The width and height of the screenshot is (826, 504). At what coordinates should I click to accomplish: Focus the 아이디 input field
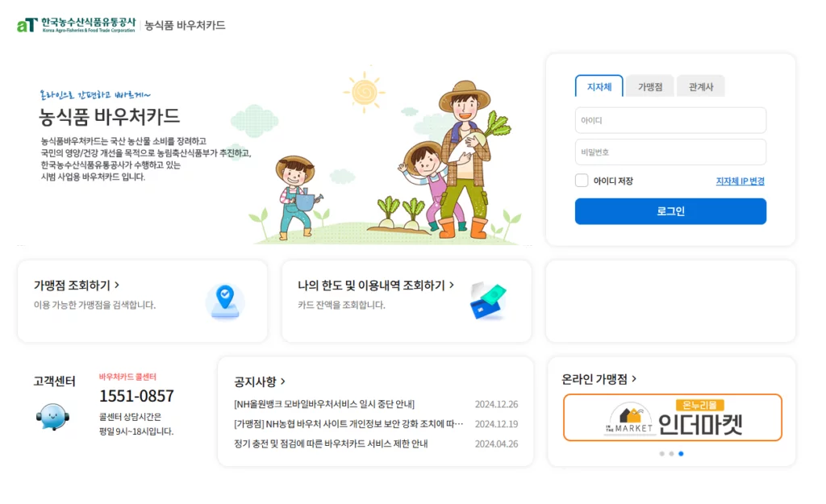670,121
